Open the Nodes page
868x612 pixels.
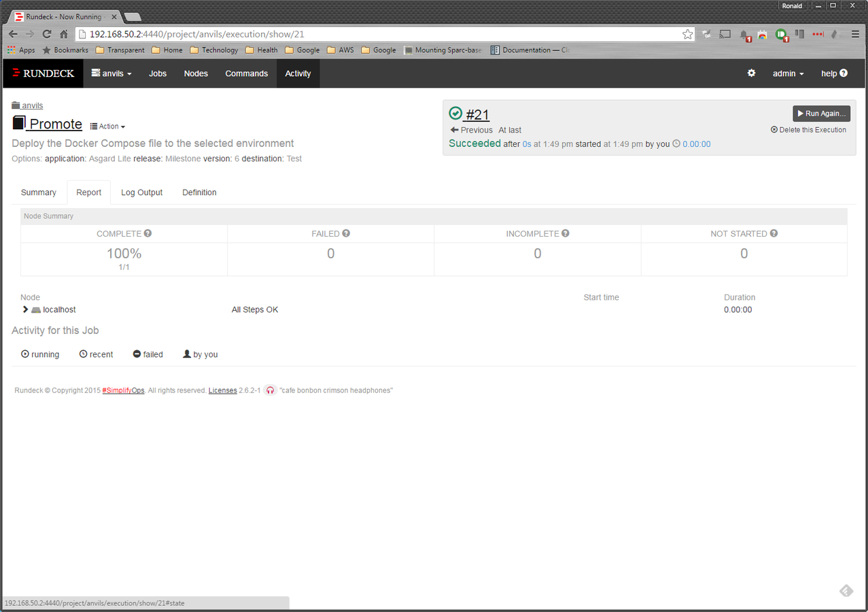(x=196, y=73)
